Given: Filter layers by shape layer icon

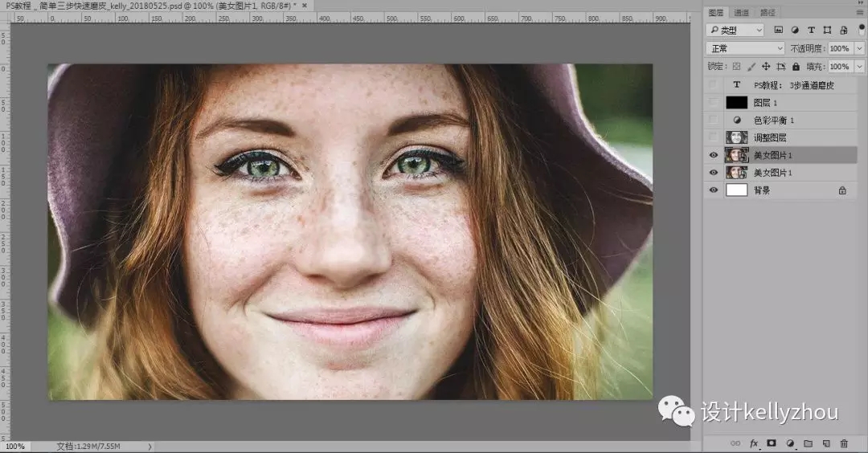Looking at the screenshot, I should click(x=827, y=30).
